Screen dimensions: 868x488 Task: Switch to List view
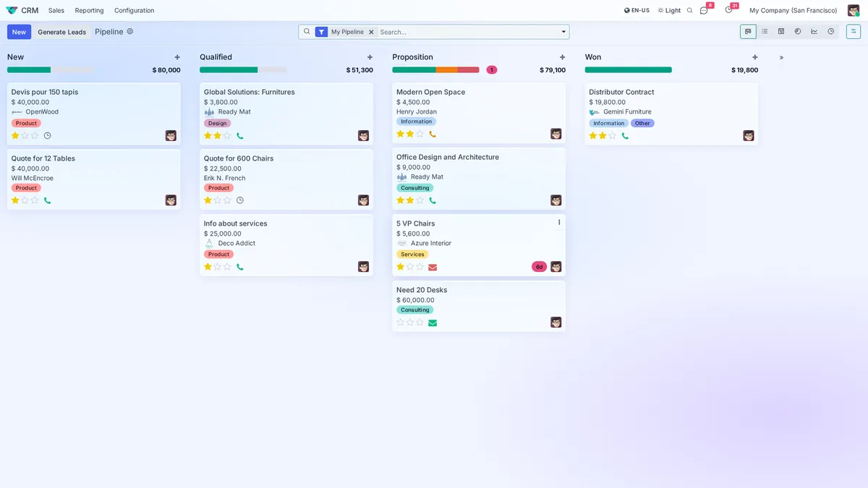coord(765,31)
